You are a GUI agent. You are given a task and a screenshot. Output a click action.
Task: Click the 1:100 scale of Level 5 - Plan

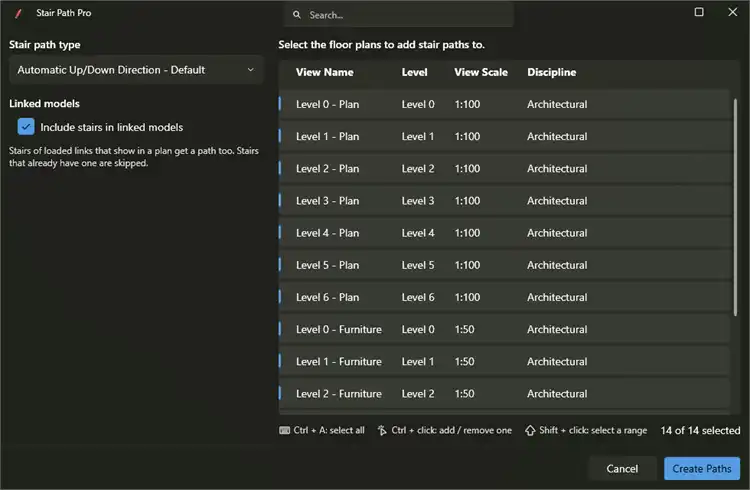click(x=467, y=265)
